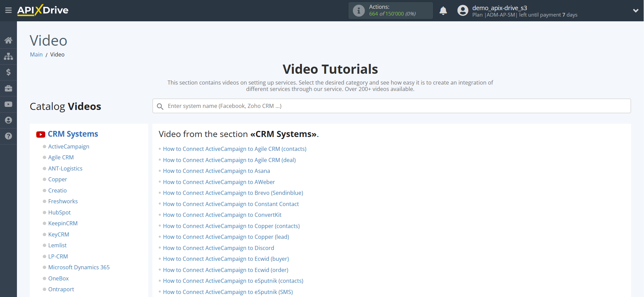644x297 pixels.
Task: Open ActiveCampaign to Copper (contacts) video
Action: click(231, 226)
